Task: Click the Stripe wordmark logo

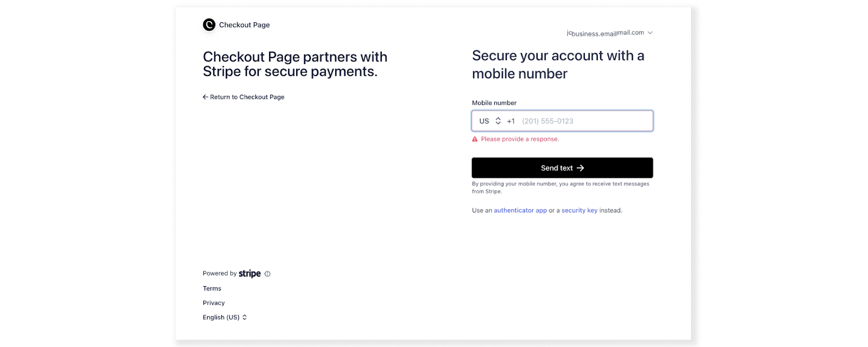Action: click(250, 273)
